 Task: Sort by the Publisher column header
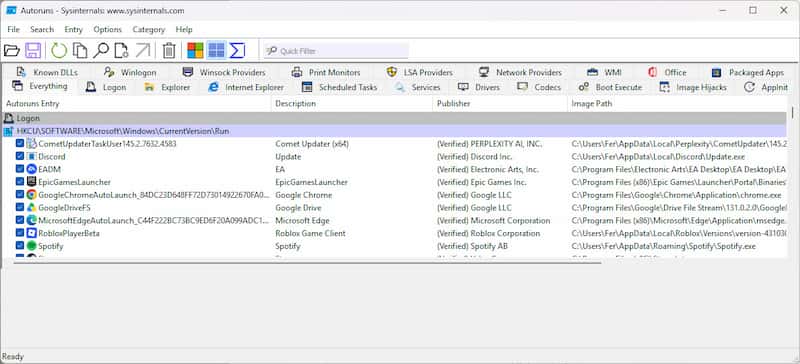499,104
